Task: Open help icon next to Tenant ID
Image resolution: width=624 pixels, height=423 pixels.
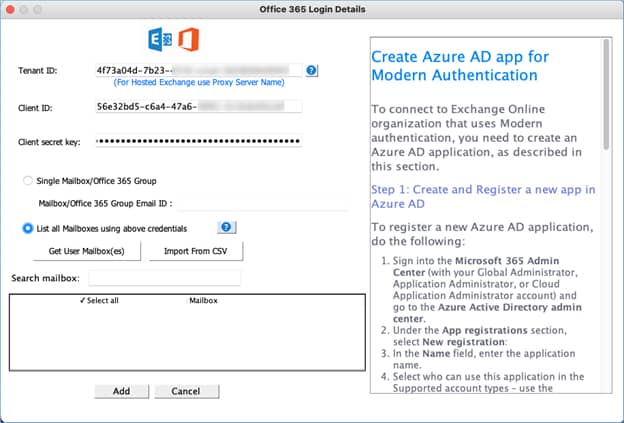Action: 312,71
